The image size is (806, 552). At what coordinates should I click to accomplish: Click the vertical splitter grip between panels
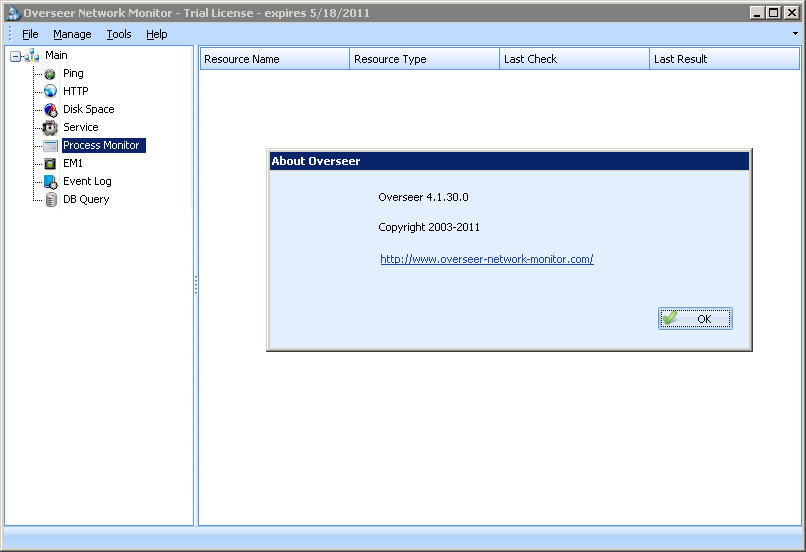click(196, 285)
